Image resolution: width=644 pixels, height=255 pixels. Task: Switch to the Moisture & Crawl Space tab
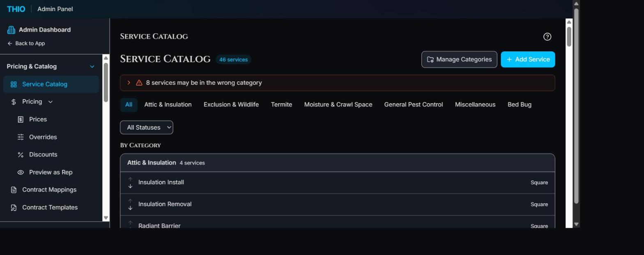click(338, 105)
